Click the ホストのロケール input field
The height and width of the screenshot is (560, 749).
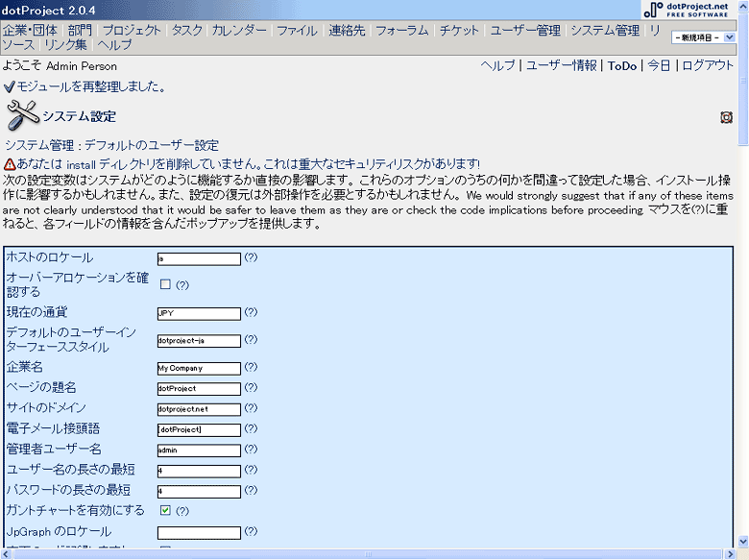click(x=199, y=259)
